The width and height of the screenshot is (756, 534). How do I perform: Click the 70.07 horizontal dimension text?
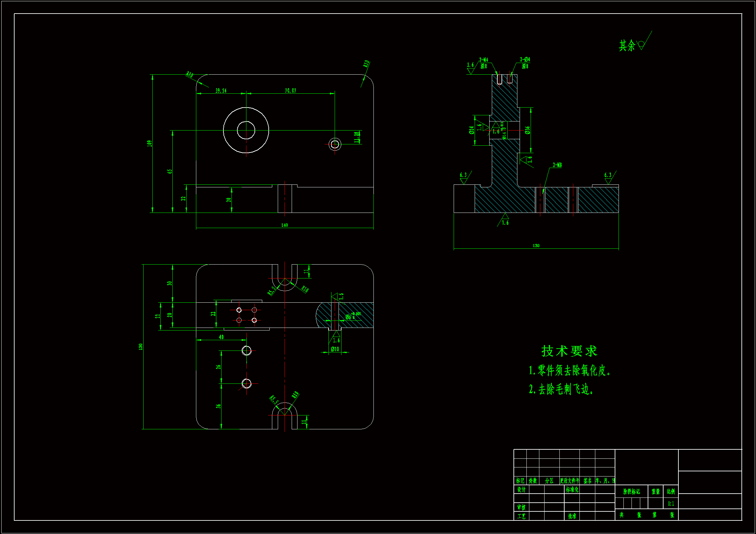click(290, 90)
